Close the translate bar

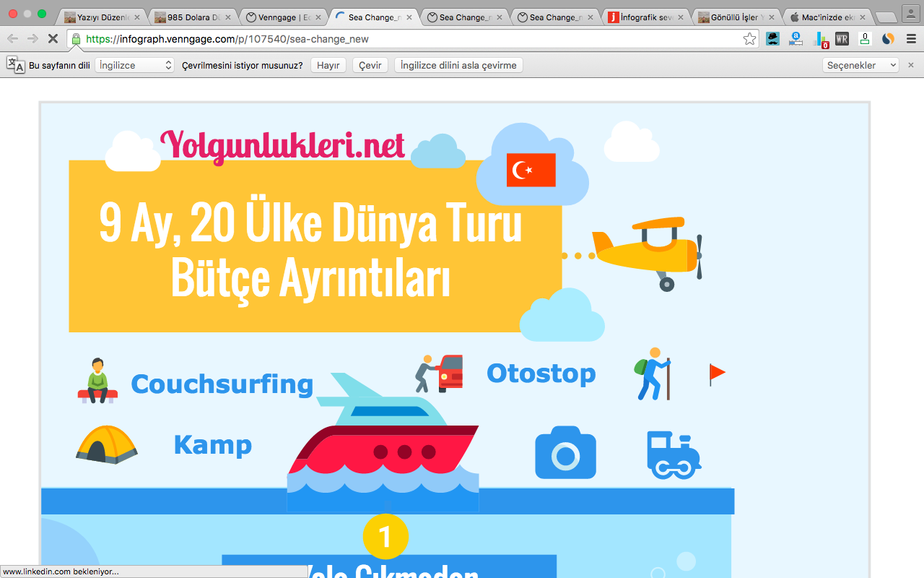point(910,65)
